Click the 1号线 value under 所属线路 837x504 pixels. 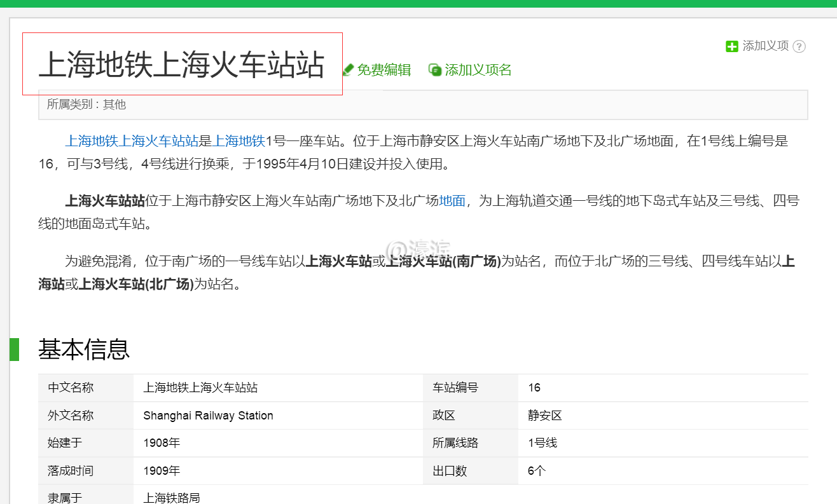pos(543,443)
